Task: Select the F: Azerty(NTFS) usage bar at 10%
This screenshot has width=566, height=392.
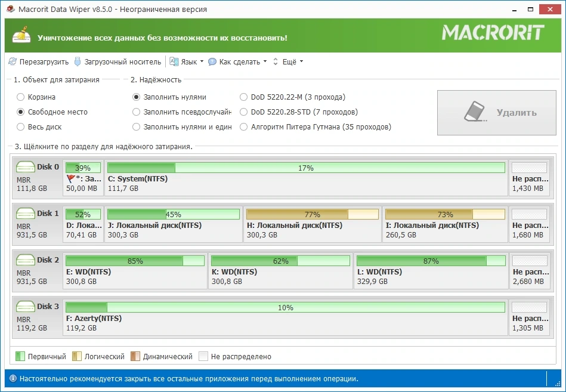Action: (285, 307)
